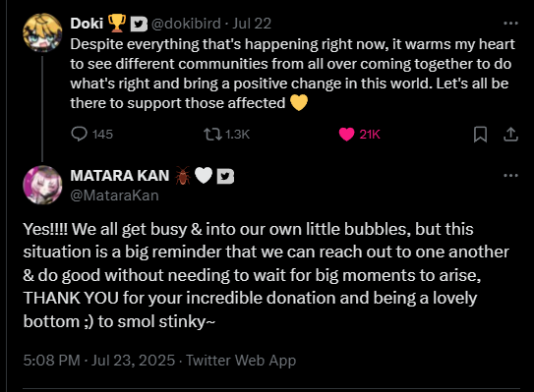The width and height of the screenshot is (534, 392).
Task: Share Doki's tweet with upload arrow
Action: (x=510, y=134)
